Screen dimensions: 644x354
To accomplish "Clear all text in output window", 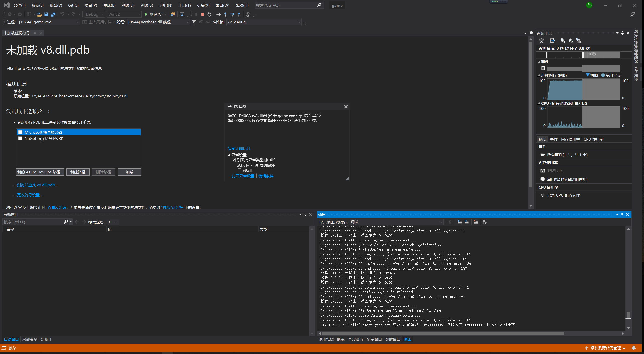I will pos(476,222).
